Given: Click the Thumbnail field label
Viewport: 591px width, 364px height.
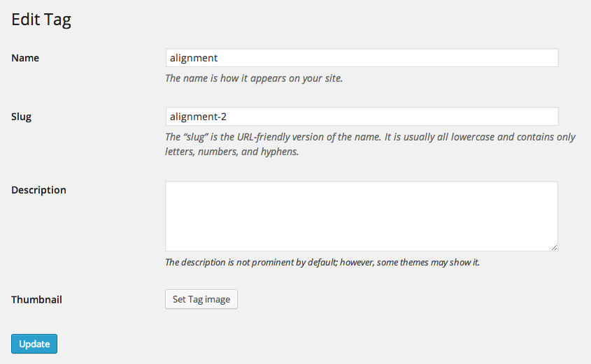Looking at the screenshot, I should pos(36,300).
